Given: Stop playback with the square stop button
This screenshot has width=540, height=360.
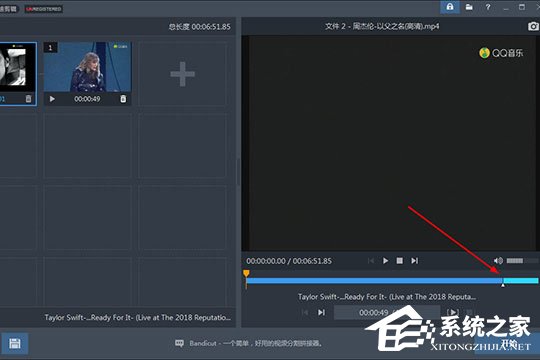Looking at the screenshot, I should pos(399,261).
